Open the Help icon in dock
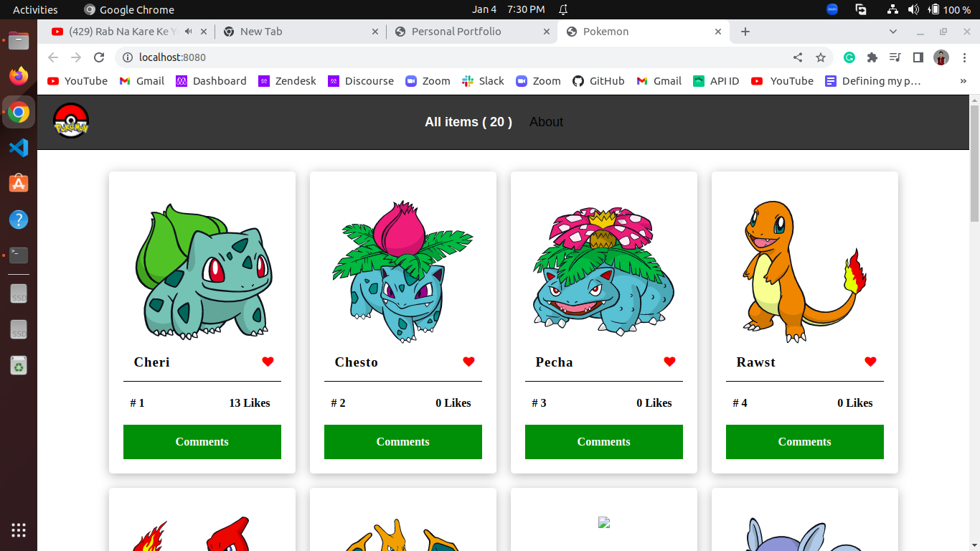Viewport: 980px width, 551px height. [19, 220]
